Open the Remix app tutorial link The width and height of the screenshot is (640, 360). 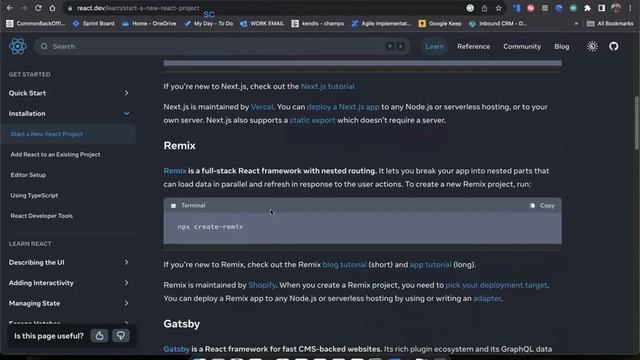430,265
